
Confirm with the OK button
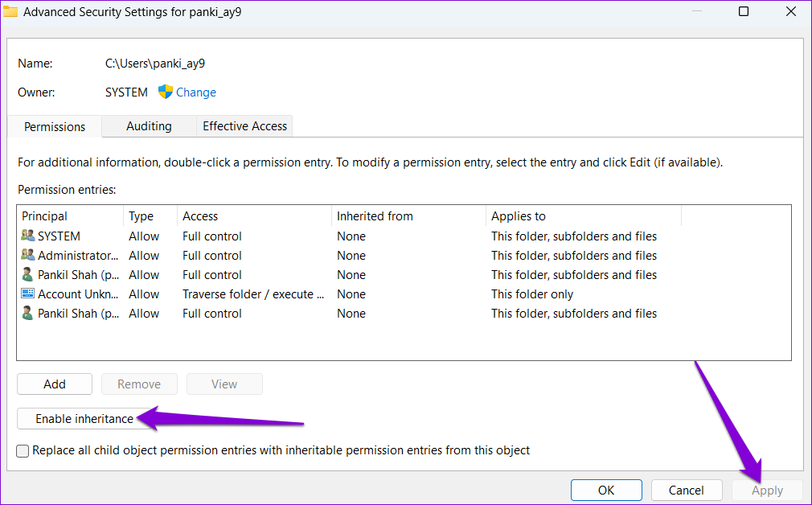coord(606,490)
